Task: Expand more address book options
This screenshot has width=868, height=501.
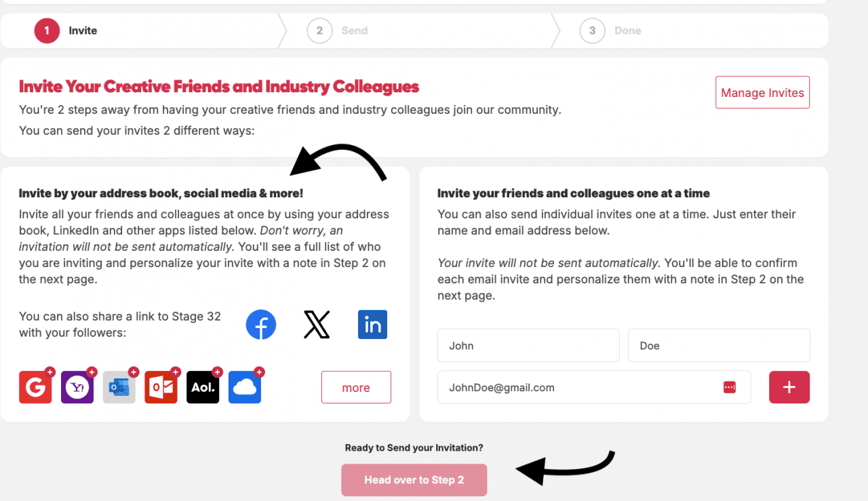Action: pos(356,387)
